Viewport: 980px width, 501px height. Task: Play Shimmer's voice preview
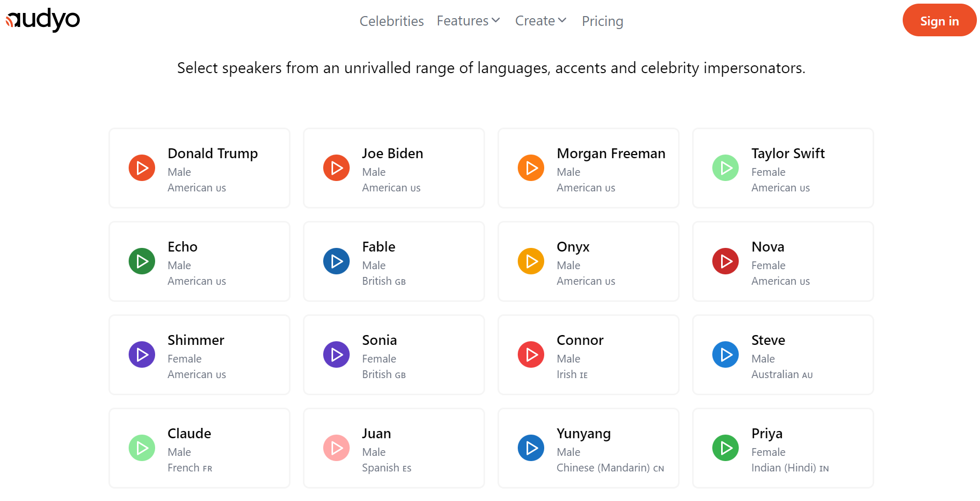(142, 355)
